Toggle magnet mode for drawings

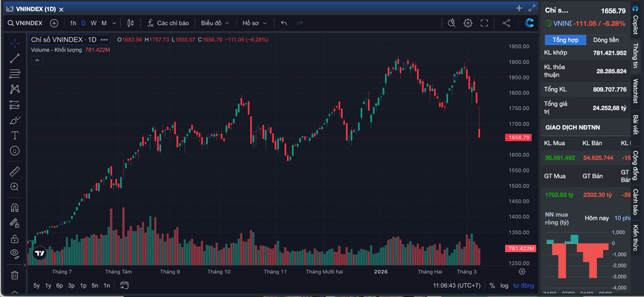(14, 207)
